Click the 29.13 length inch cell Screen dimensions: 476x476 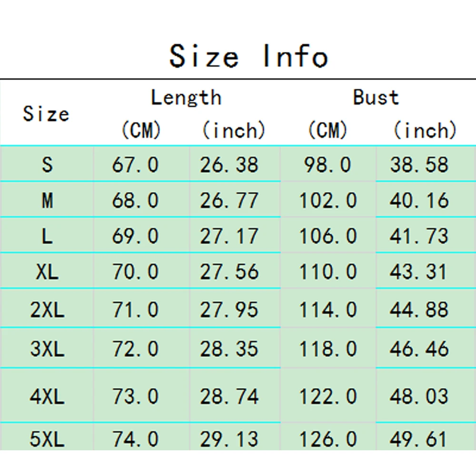[229, 438]
